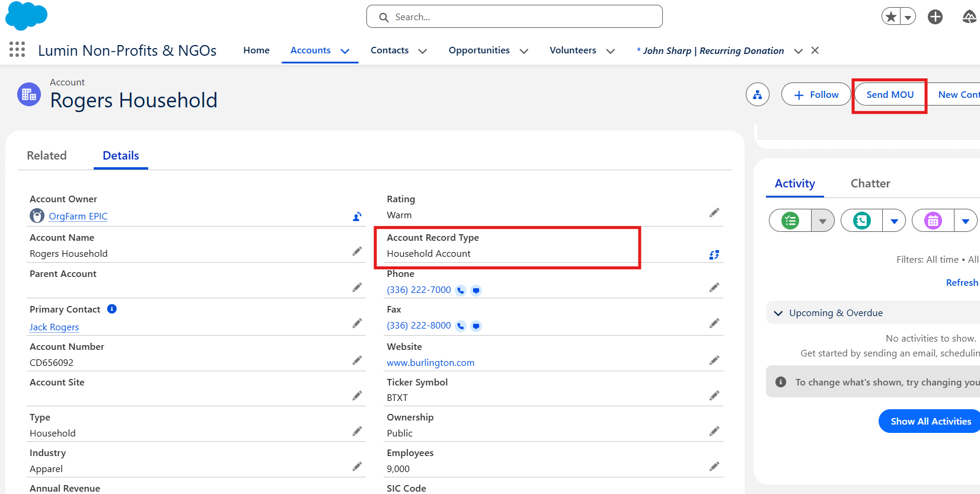Click the message icon beside Phone number
The height and width of the screenshot is (494, 980).
(x=476, y=291)
